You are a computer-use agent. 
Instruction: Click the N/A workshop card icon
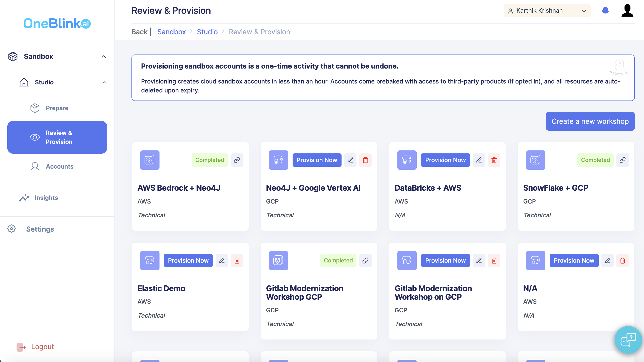click(x=536, y=260)
